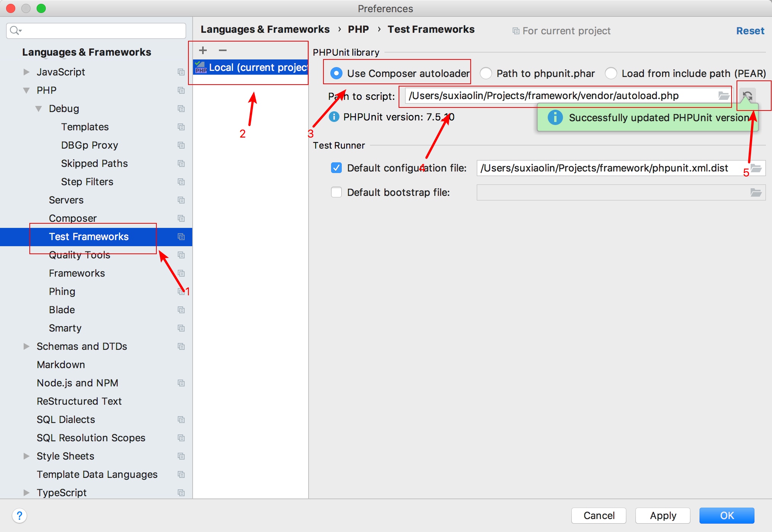Click project-level icon beside Quality Tools
Viewport: 772px width, 532px height.
click(x=181, y=255)
